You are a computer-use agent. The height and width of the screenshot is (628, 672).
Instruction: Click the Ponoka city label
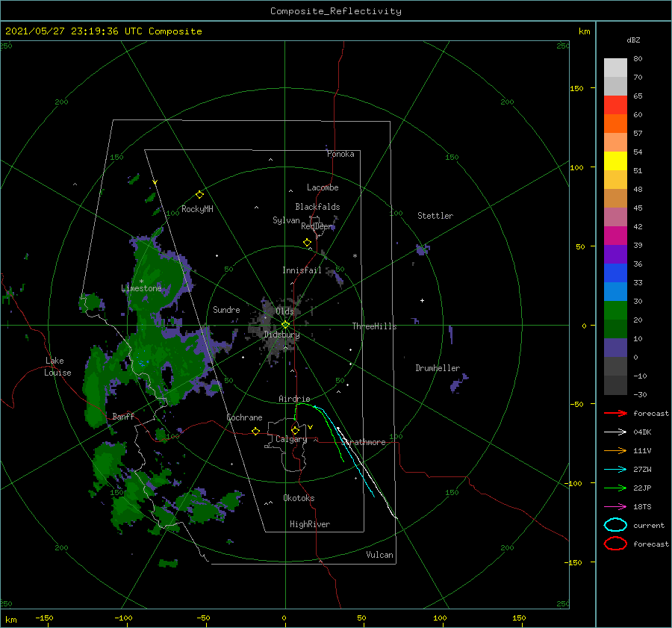coord(340,154)
